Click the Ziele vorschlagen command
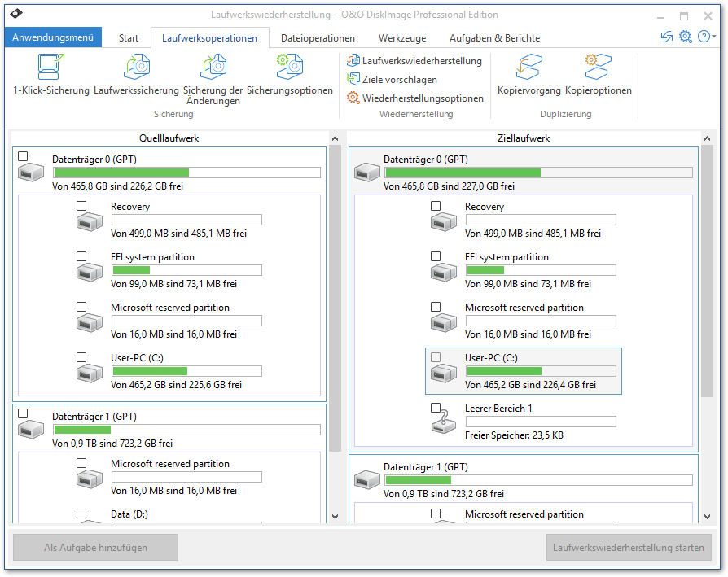This screenshot has width=728, height=577. [x=393, y=80]
